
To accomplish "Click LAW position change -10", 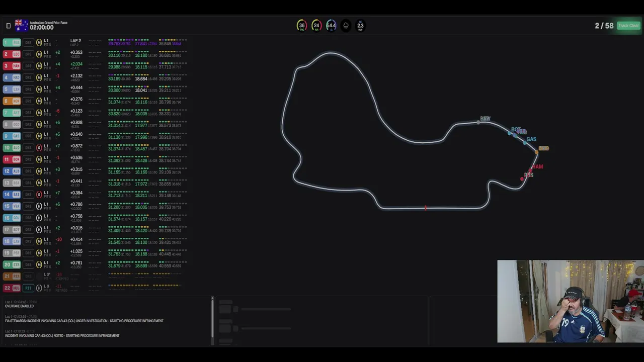I will point(59,239).
